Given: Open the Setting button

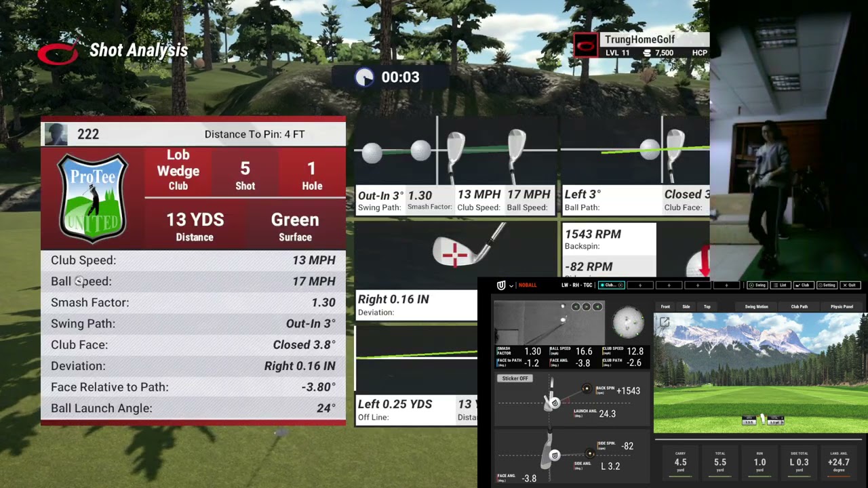Looking at the screenshot, I should [827, 285].
